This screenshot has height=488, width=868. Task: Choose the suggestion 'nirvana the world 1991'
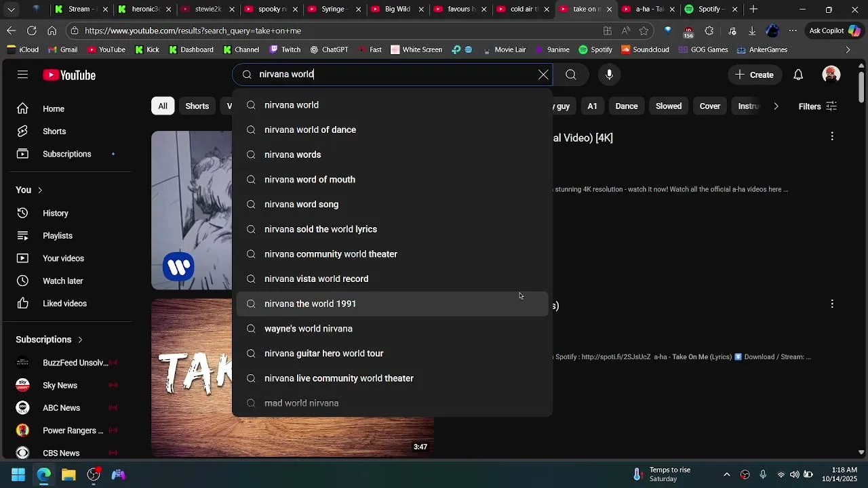pos(393,304)
